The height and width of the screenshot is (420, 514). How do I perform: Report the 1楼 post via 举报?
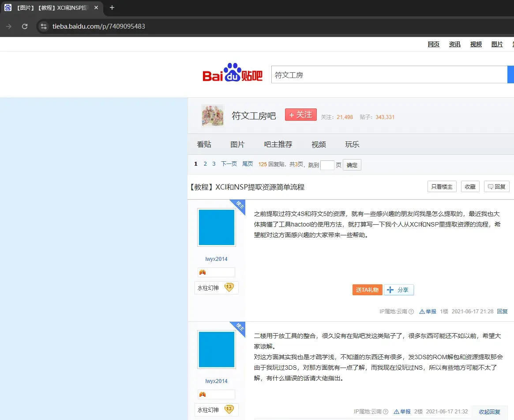[428, 312]
